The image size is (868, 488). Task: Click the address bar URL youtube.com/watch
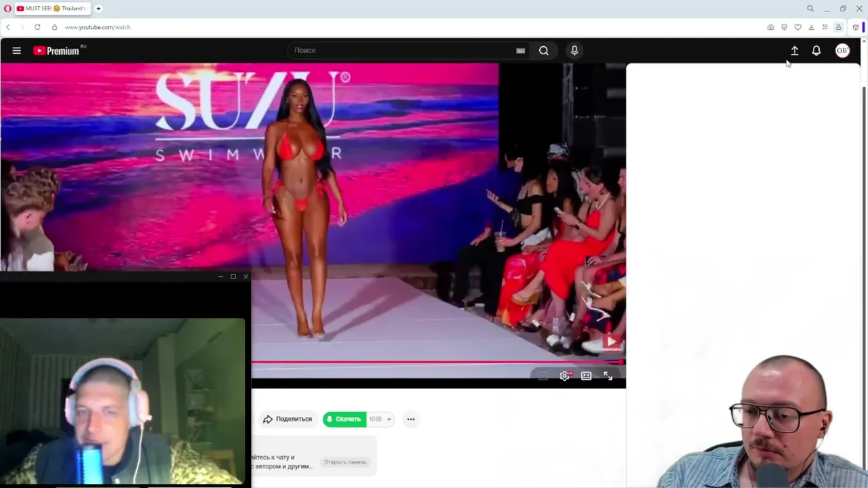(98, 27)
